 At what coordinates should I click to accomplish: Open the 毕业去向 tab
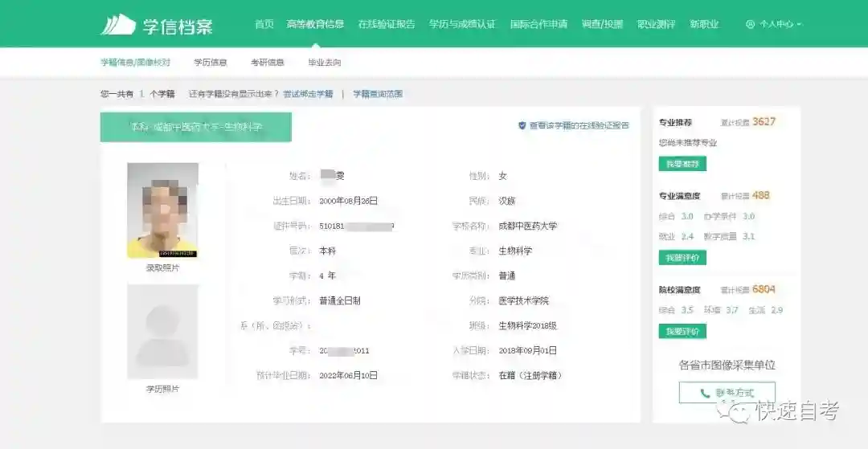[x=324, y=62]
